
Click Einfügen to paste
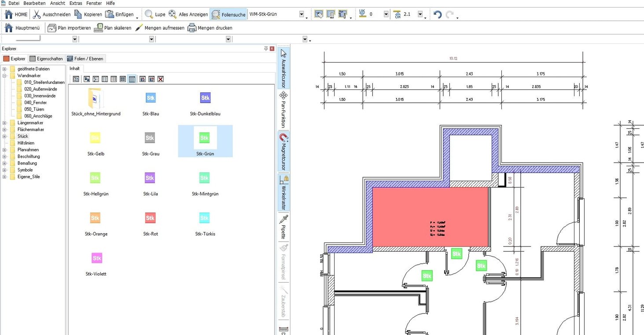pyautogui.click(x=119, y=15)
